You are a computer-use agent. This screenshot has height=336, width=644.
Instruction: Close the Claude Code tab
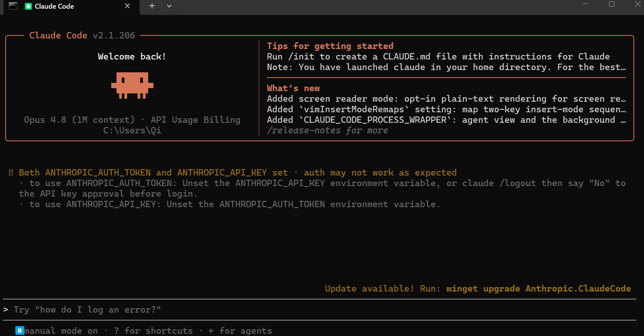(127, 6)
